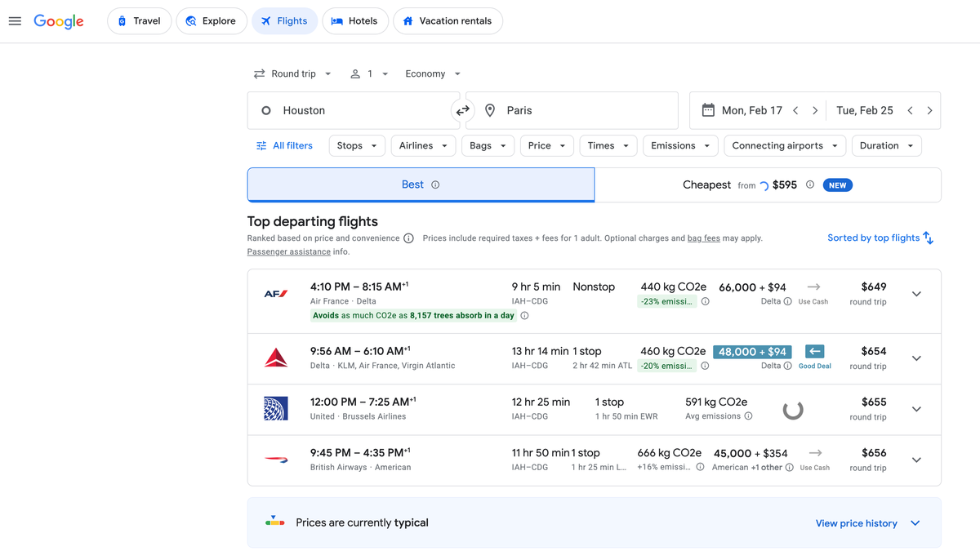
Task: Click the info icon beside the Best tab
Action: [432, 184]
